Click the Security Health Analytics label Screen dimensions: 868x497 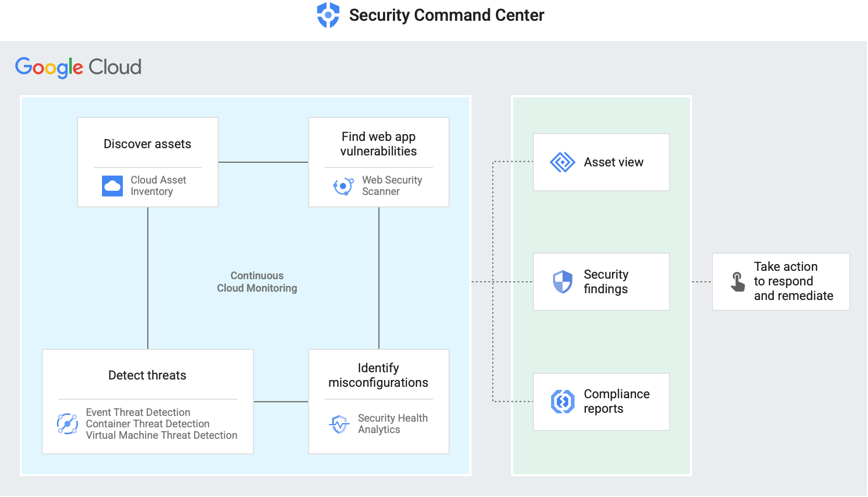[393, 424]
